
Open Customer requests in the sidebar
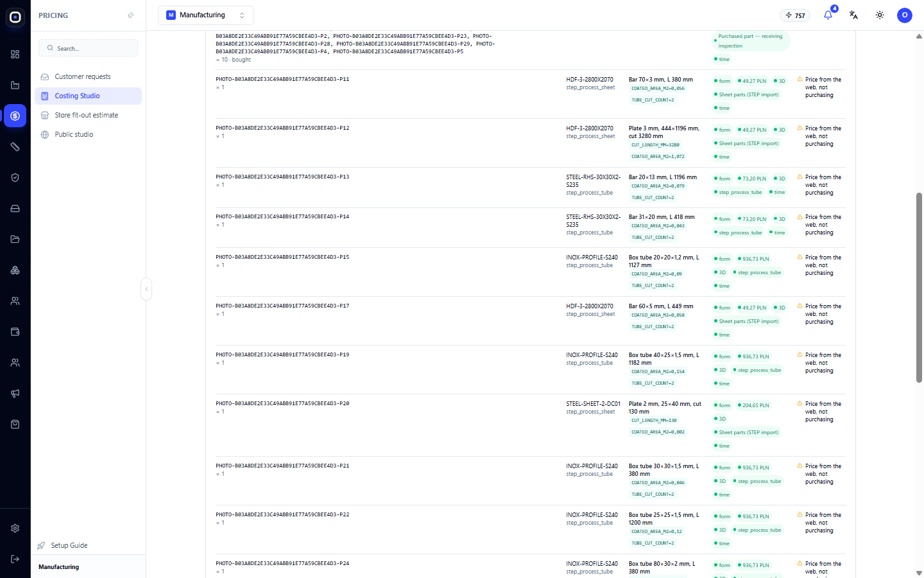click(x=88, y=77)
